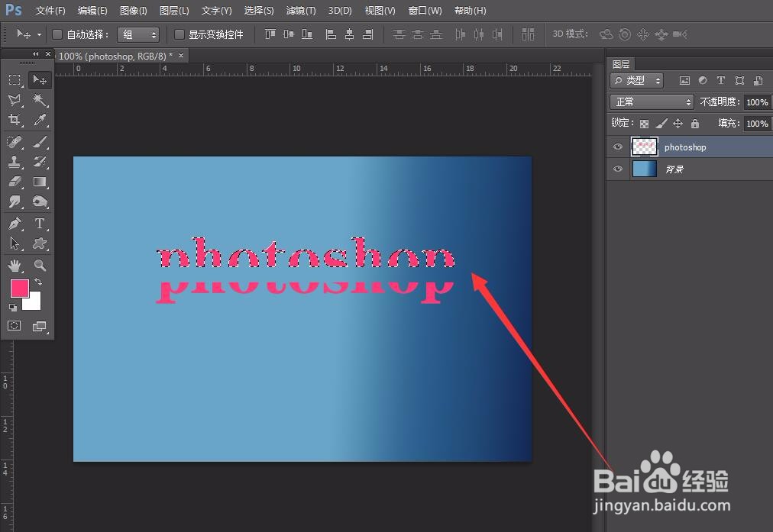Change the screen mode
773x532 pixels.
tap(39, 326)
